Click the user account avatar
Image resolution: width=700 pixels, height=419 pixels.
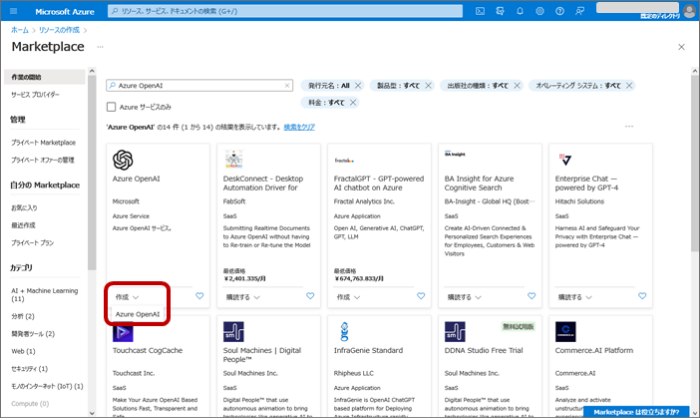689,11
